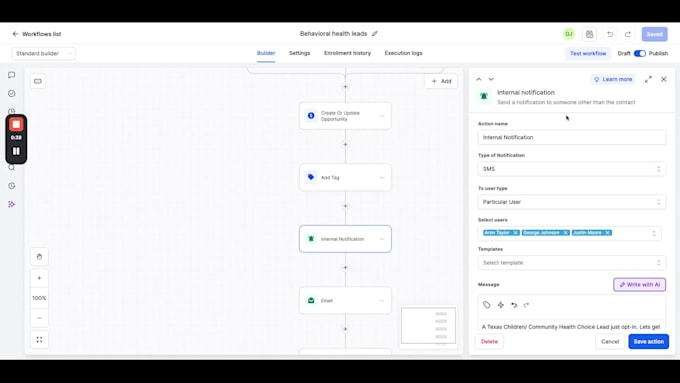Viewport: 680px width, 383px height.
Task: Expand action panel to fullscreen
Action: coord(648,79)
